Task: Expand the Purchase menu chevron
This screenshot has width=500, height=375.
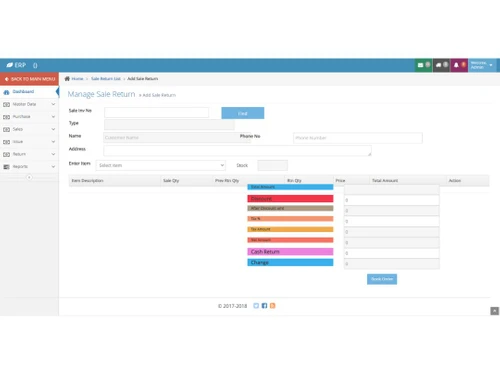Action: coord(53,117)
